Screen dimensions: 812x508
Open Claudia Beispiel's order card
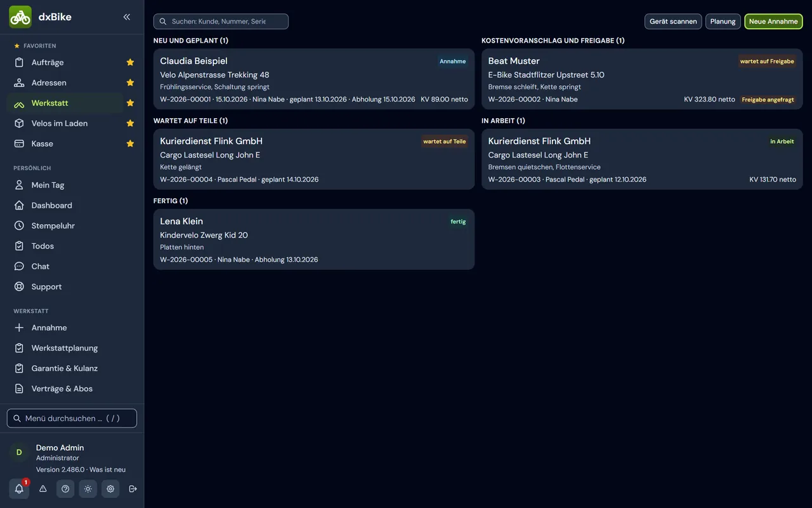click(314, 79)
